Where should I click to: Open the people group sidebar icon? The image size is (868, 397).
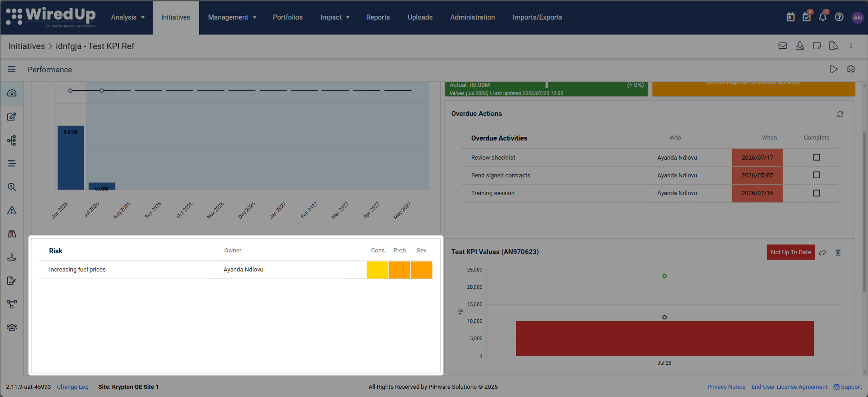pos(12,327)
